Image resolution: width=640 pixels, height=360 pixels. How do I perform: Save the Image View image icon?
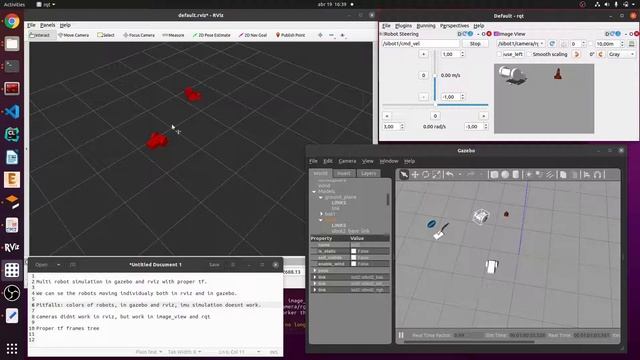(x=631, y=44)
